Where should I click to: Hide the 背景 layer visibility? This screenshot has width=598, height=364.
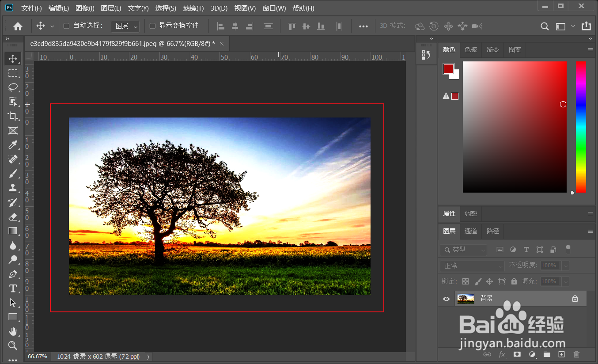coord(446,299)
